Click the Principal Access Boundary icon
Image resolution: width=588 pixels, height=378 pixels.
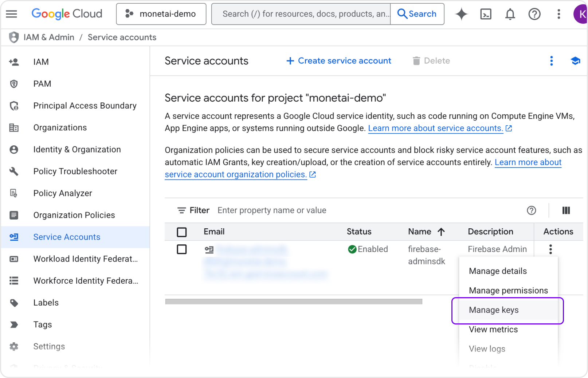(x=14, y=106)
